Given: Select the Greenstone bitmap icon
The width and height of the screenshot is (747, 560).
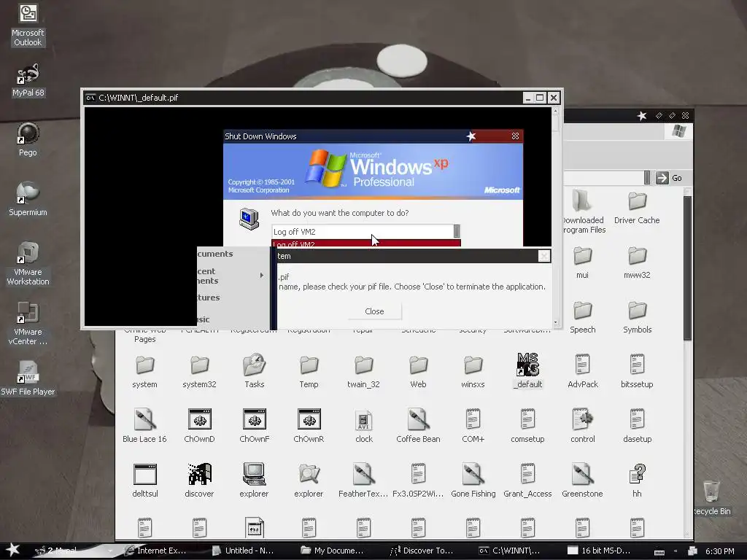Looking at the screenshot, I should click(582, 481).
